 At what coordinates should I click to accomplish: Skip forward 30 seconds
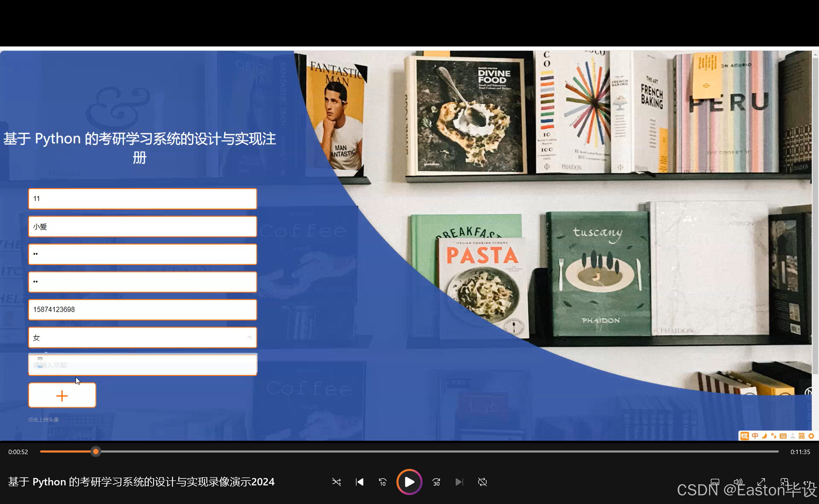pyautogui.click(x=436, y=482)
